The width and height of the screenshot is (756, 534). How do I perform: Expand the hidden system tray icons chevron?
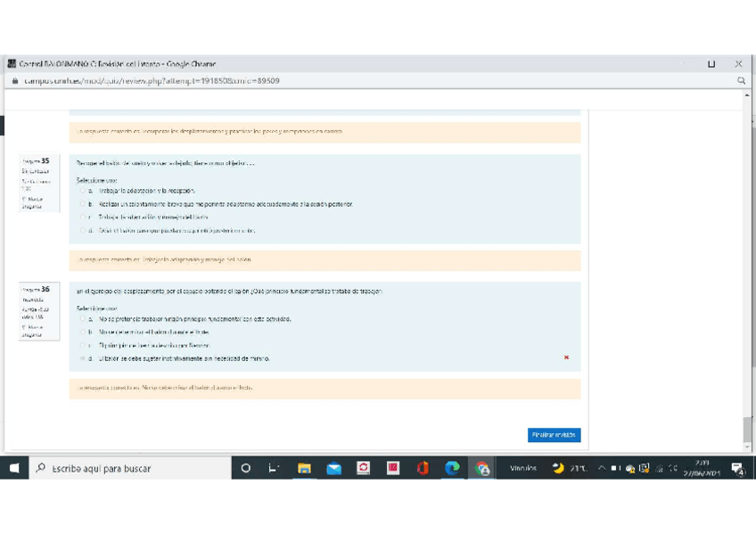(603, 468)
